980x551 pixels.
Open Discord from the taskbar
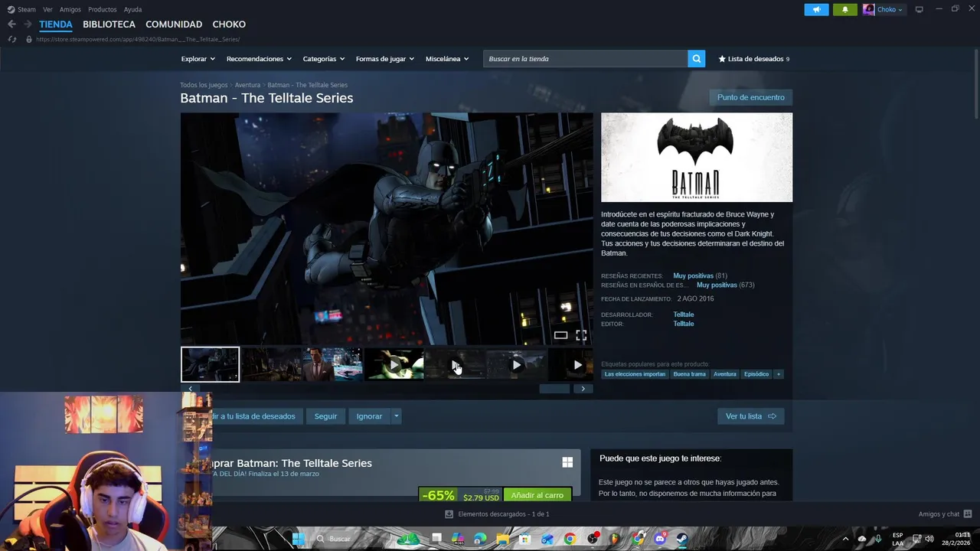pos(660,539)
